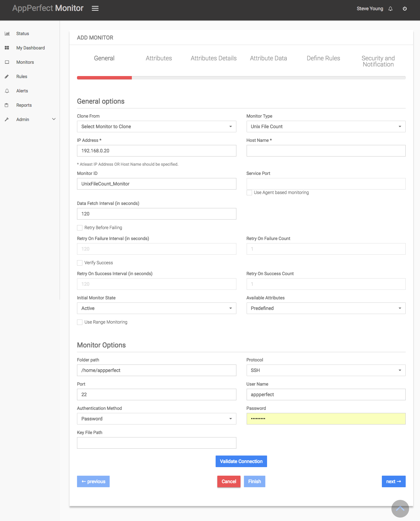Click the User Name input field

tap(326, 395)
